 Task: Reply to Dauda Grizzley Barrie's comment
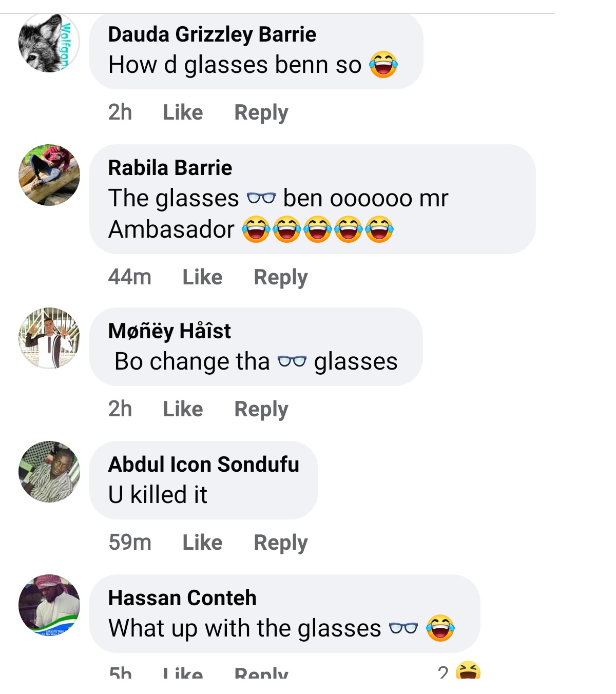click(261, 112)
